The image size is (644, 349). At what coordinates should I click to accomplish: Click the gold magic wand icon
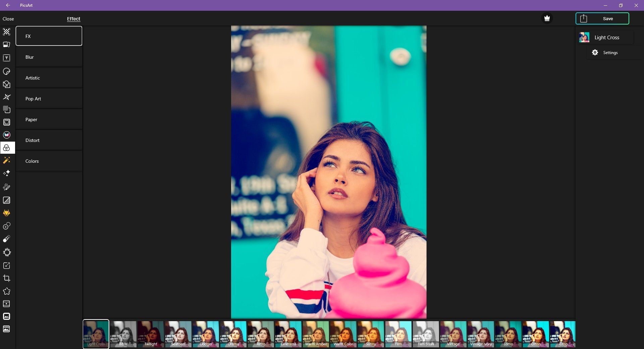click(6, 160)
